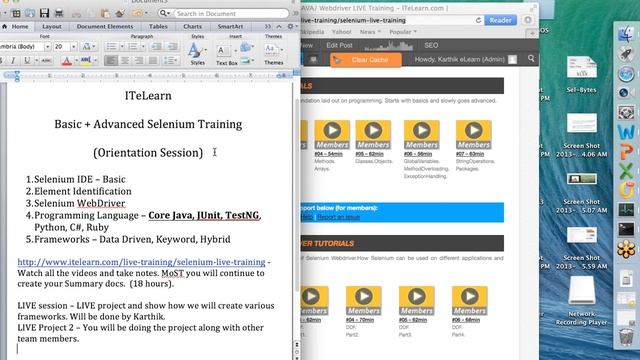Image resolution: width=640 pixels, height=360 pixels.
Task: Click the Insert Picture icon
Action: [245, 61]
